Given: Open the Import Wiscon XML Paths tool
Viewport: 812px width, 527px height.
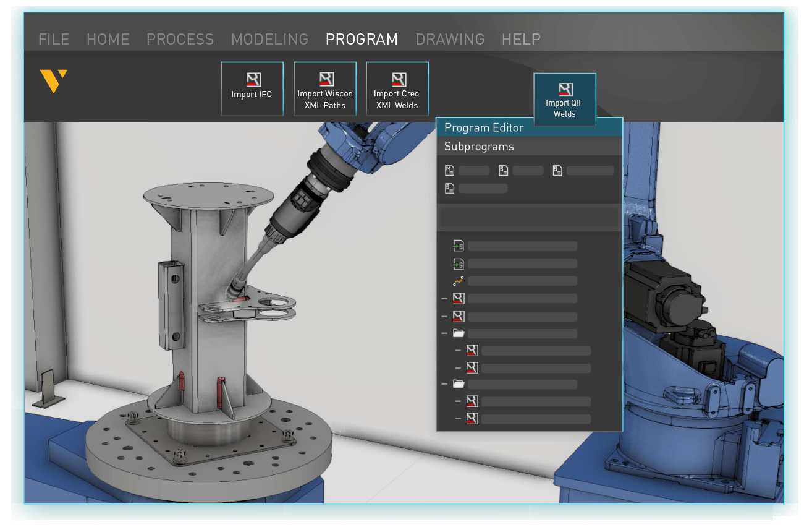Looking at the screenshot, I should tap(324, 88).
